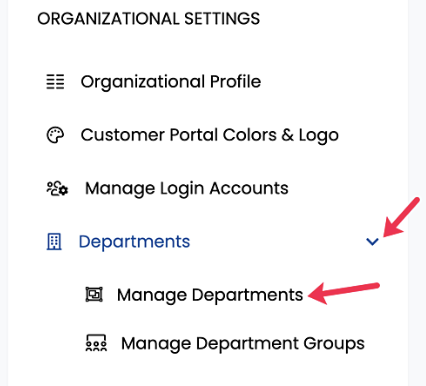
Task: Select the Manage Departments icon
Action: click(94, 295)
